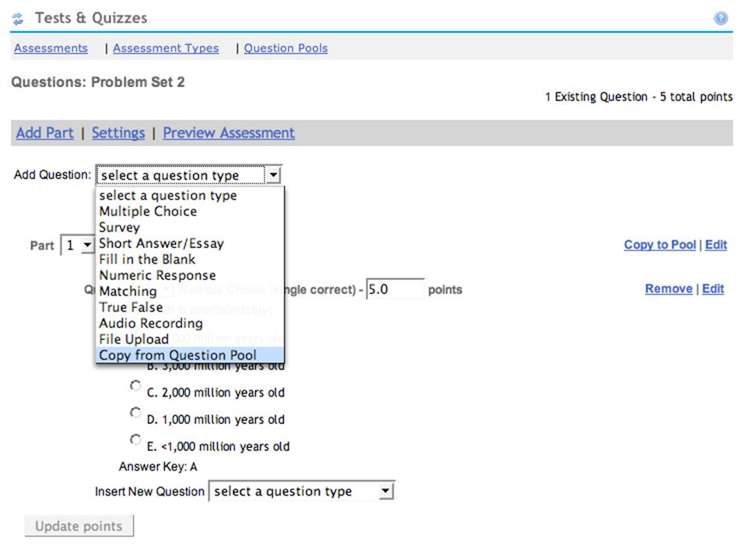Choose Fill in the Blank question type
This screenshot has height=560, width=747.
190,260
